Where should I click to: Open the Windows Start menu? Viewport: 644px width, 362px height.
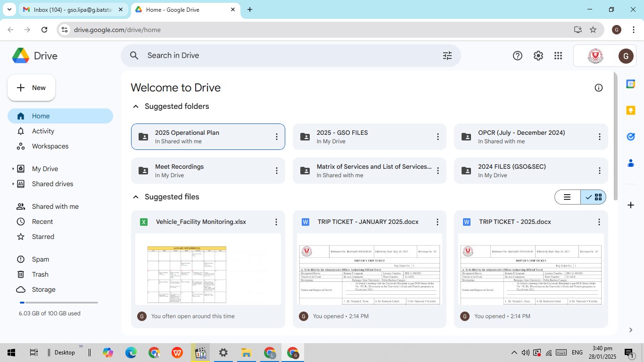point(11,353)
